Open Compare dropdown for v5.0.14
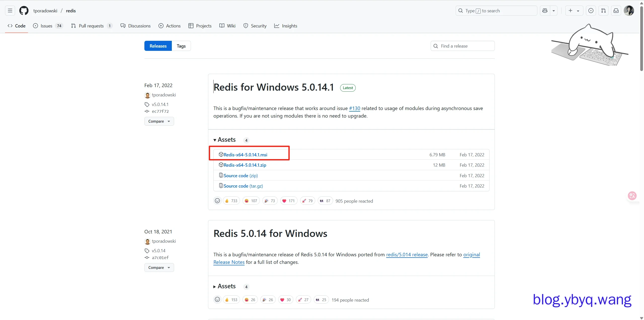The height and width of the screenshot is (320, 644). pos(159,267)
